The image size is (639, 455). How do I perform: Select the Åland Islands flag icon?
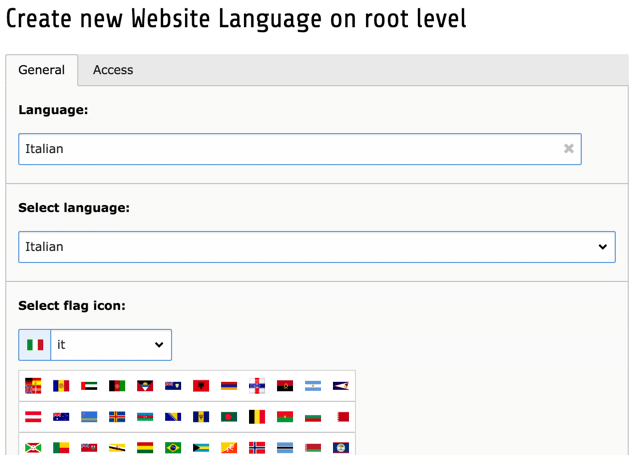coord(117,417)
